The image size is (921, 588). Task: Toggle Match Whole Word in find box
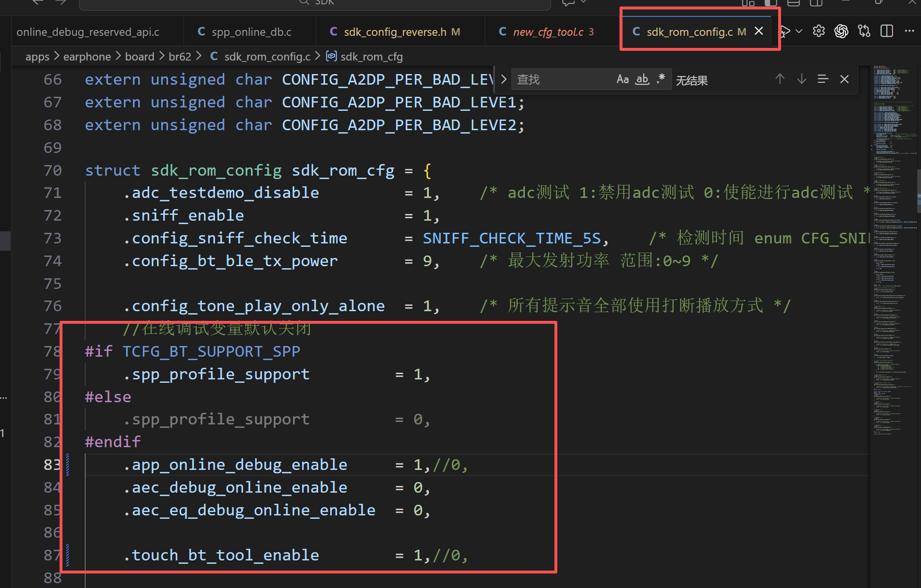642,79
